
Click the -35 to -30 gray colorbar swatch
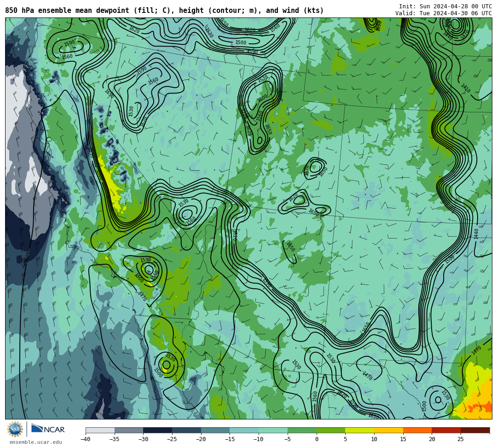pos(129,430)
